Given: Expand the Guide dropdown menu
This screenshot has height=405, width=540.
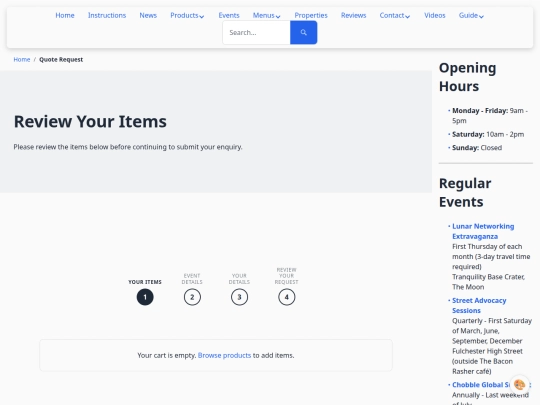Looking at the screenshot, I should click(471, 15).
